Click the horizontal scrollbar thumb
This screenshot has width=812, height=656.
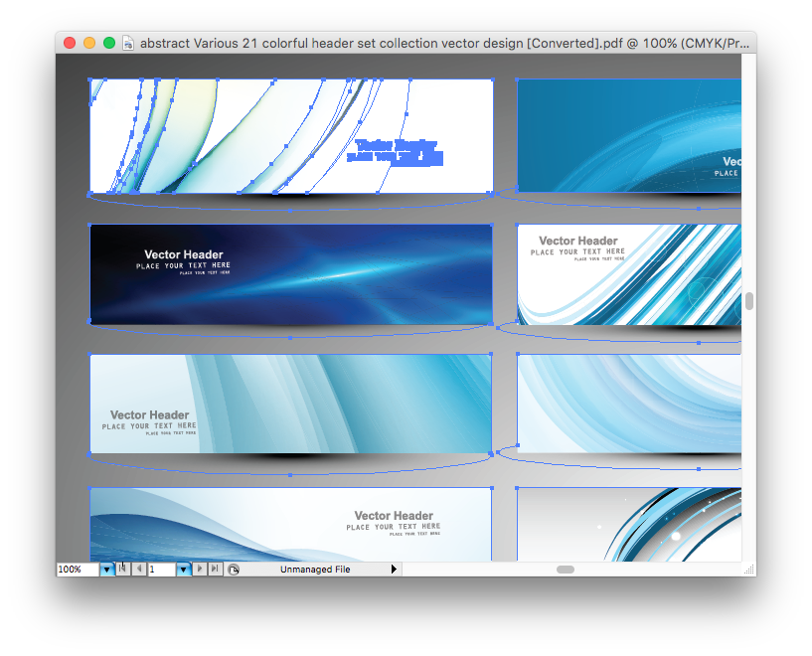(x=565, y=570)
